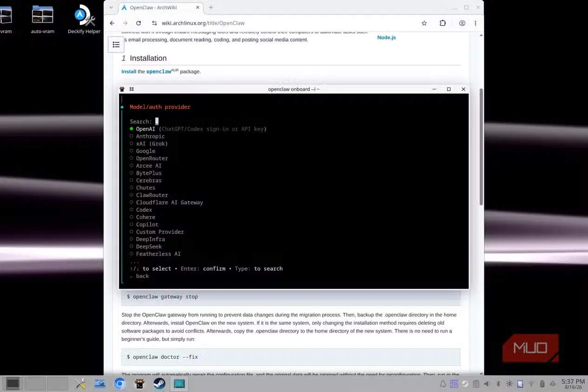
Task: Select the DeepSeek provider option
Action: 145,247
